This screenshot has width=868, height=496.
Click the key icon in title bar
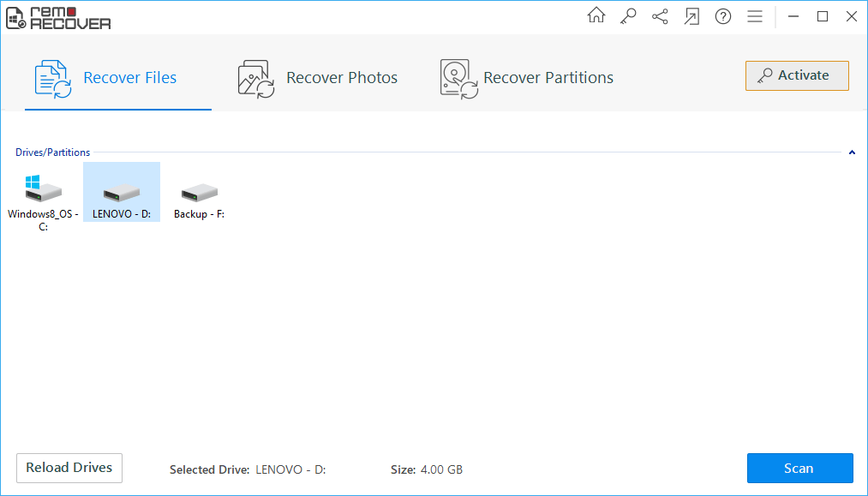tap(628, 16)
